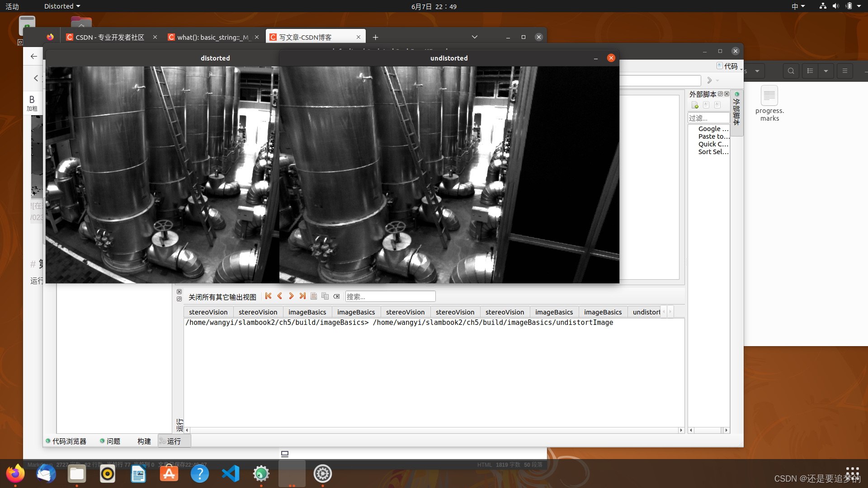Expand path dropdown in Files window
Screen dimensions: 868x488
tap(757, 71)
